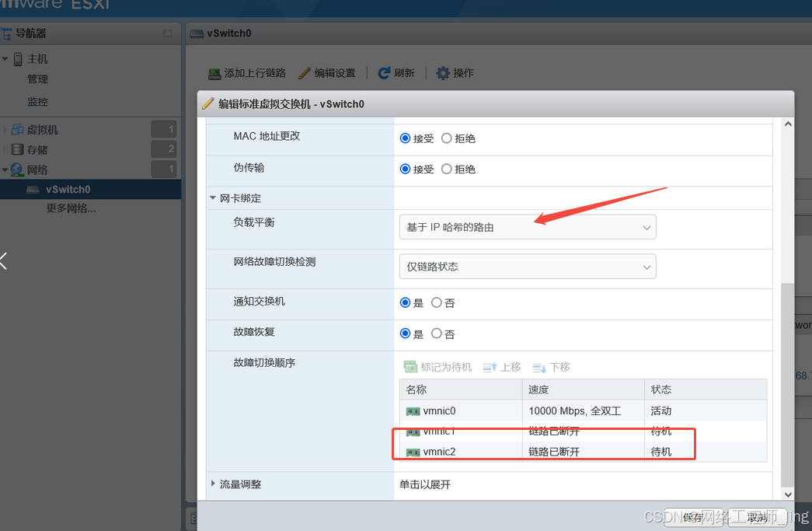812x531 pixels.
Task: Click the 添加上行链路 button label
Action: coord(255,73)
